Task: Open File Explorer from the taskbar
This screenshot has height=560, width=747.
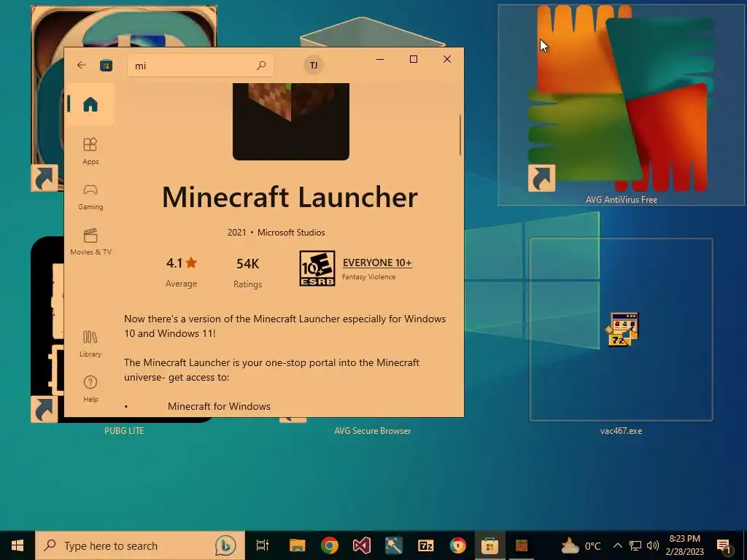Action: click(298, 545)
